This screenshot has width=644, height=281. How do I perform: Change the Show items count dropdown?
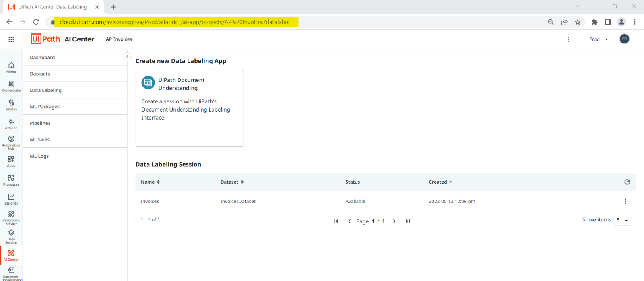click(622, 220)
